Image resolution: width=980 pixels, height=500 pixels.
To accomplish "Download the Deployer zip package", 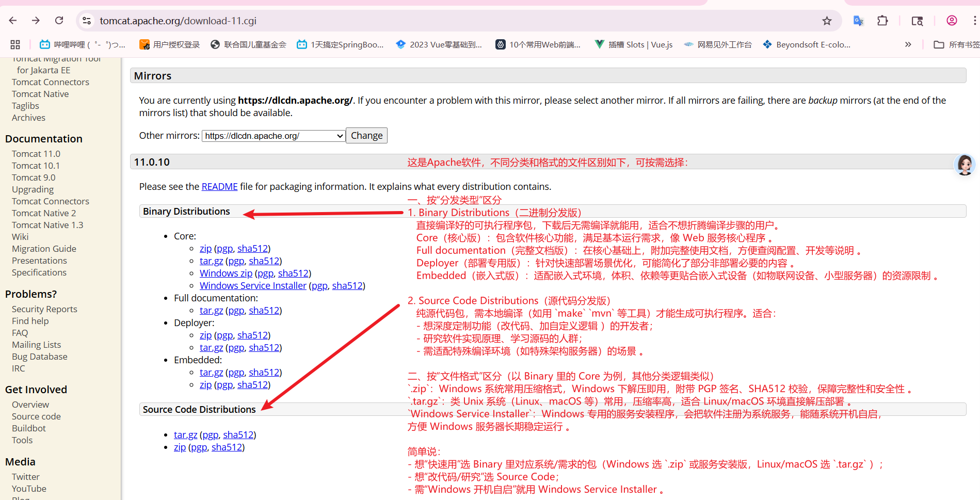I will pyautogui.click(x=205, y=335).
